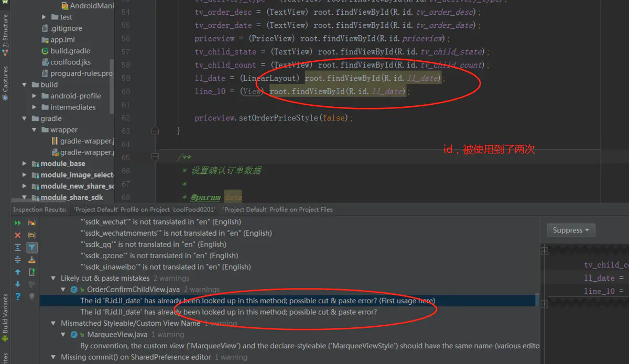Select 'ssdk_sinaweibo' not translated warning
The image size is (629, 364).
point(166,267)
